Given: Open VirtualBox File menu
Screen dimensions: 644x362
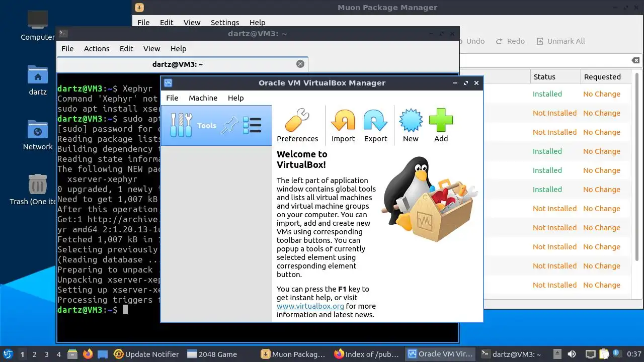Looking at the screenshot, I should click(x=172, y=98).
